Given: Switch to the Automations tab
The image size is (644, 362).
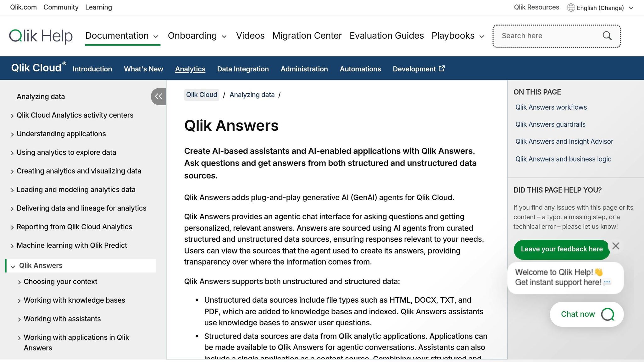Looking at the screenshot, I should click(x=360, y=69).
